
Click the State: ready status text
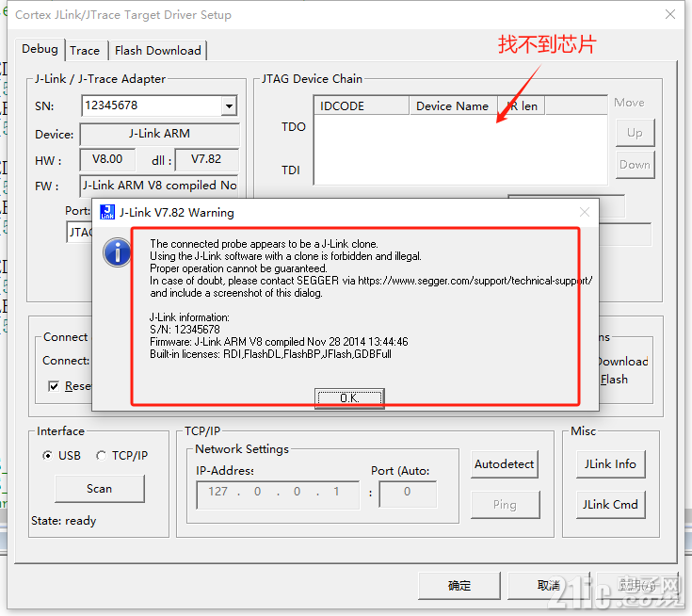coord(64,521)
